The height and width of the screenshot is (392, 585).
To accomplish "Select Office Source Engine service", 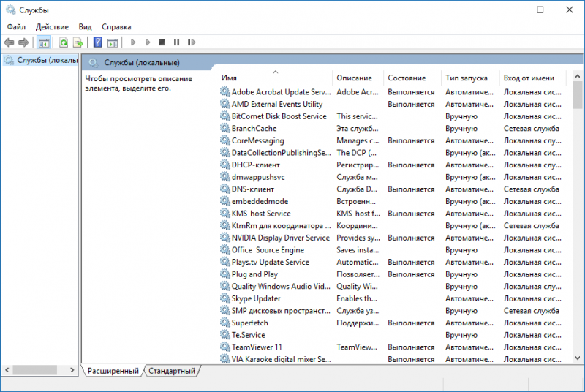I will click(392, 250).
